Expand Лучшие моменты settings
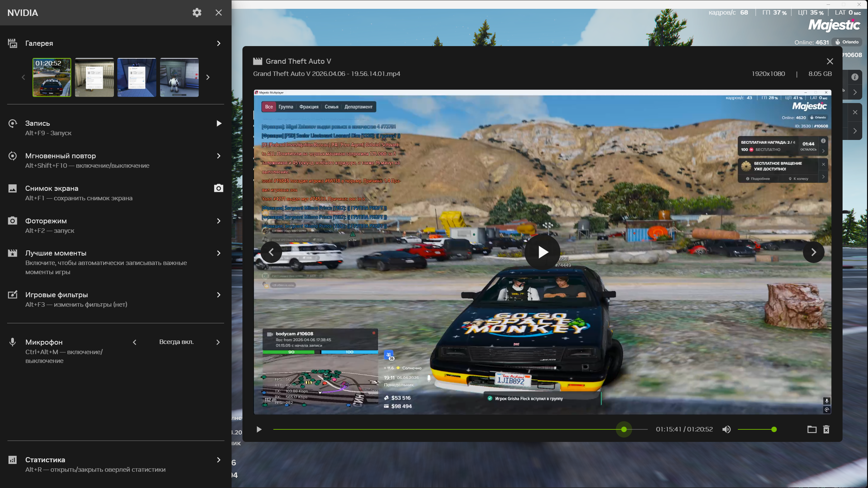 pyautogui.click(x=219, y=253)
